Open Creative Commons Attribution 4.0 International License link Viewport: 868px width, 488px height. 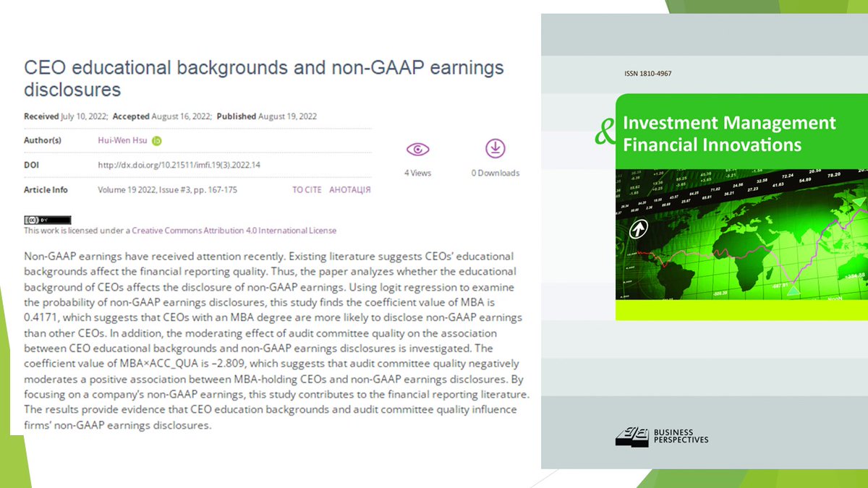pos(234,231)
